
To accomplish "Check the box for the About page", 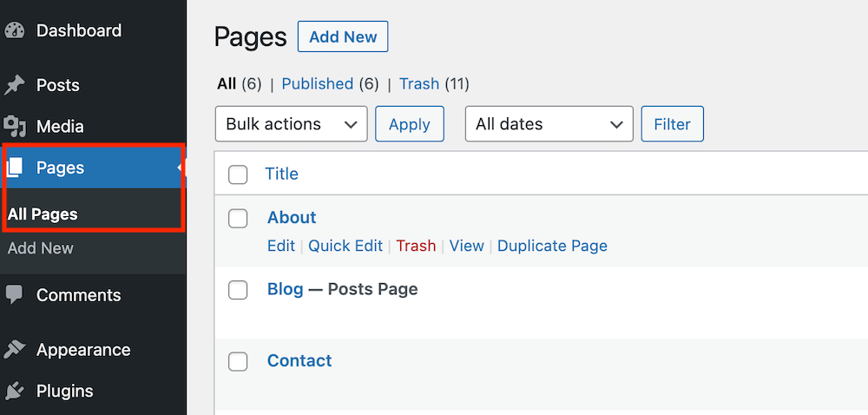I will coord(238,218).
